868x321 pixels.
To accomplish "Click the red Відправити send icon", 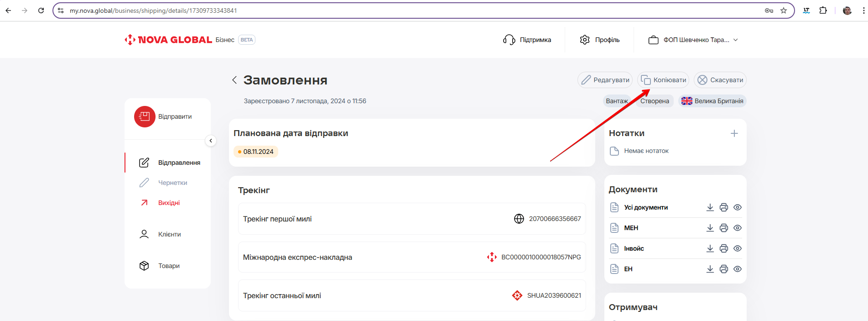I will [144, 117].
